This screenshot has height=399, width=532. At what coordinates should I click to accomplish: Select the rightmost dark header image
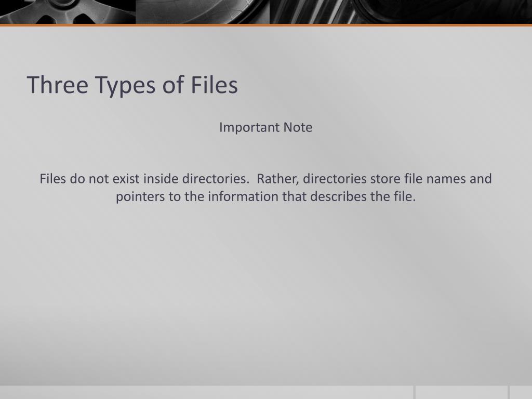click(401, 12)
